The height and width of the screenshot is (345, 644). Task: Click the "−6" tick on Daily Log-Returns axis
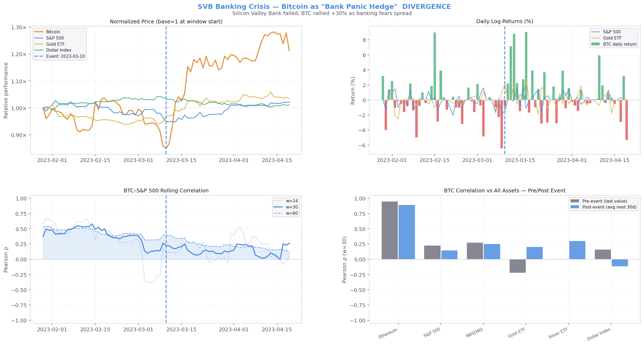click(x=362, y=145)
